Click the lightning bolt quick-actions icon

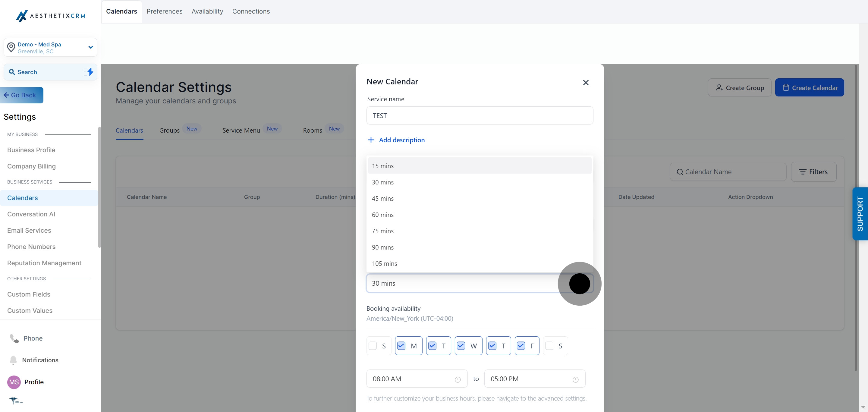click(x=90, y=72)
